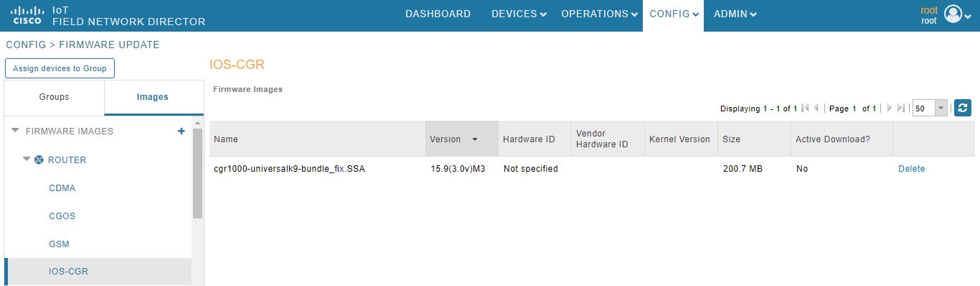Click the Cisco logo
This screenshot has width=980, height=286.
pyautogui.click(x=27, y=14)
